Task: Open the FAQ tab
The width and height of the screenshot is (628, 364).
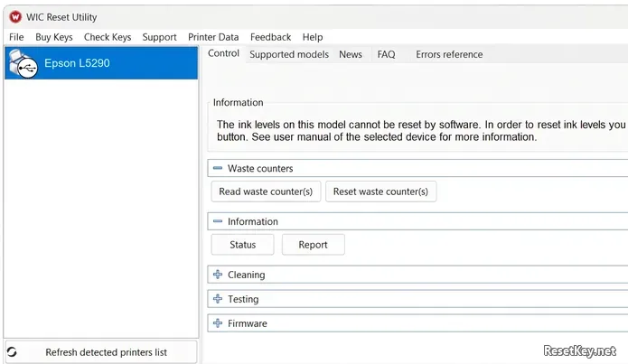Action: click(x=386, y=54)
